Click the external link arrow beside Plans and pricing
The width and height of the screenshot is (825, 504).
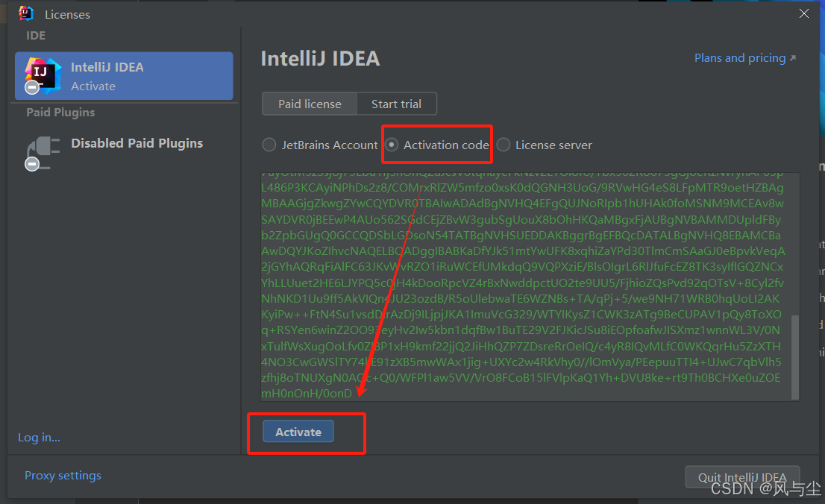point(793,58)
